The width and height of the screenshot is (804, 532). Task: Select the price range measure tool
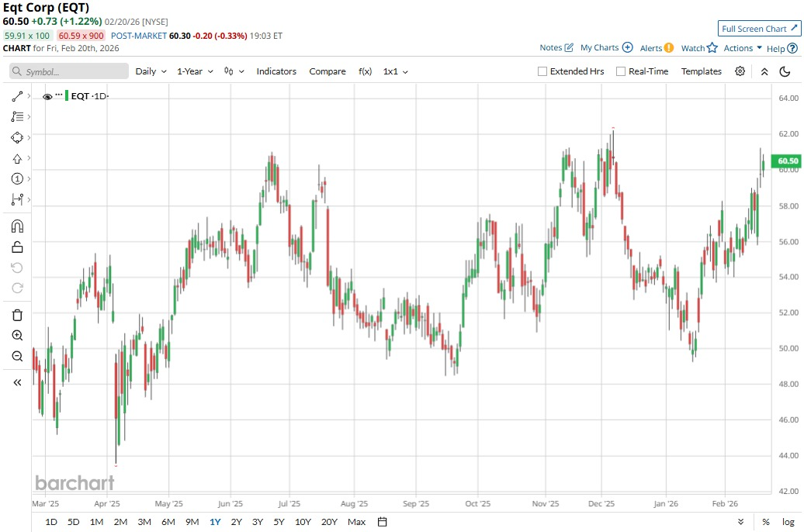pos(17,199)
